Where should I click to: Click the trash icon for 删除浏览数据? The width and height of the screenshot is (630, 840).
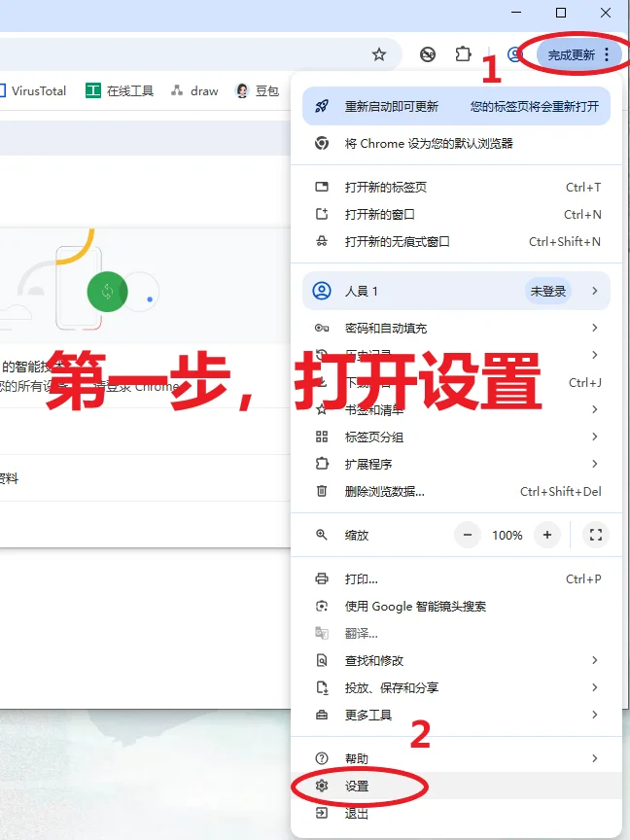click(322, 491)
